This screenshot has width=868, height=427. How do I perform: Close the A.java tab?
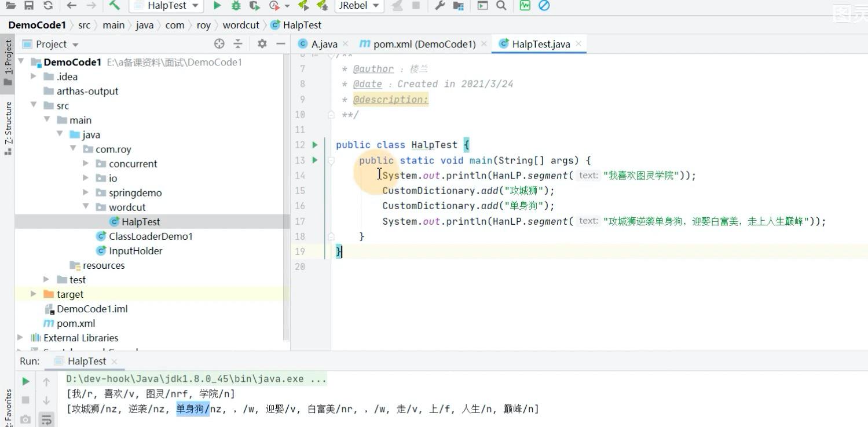[x=345, y=44]
